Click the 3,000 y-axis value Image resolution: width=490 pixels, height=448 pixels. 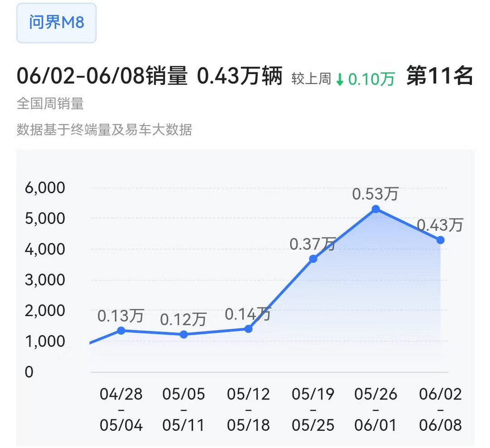(x=45, y=280)
